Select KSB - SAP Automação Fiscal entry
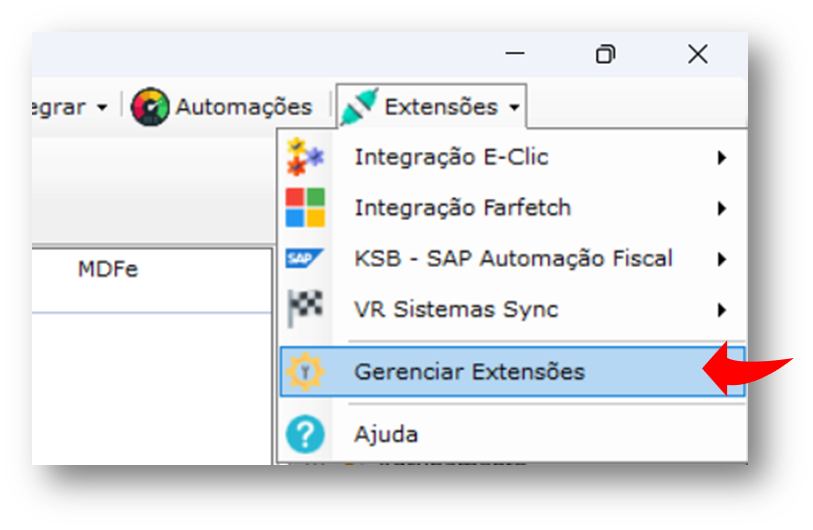813x530 pixels. click(x=512, y=258)
